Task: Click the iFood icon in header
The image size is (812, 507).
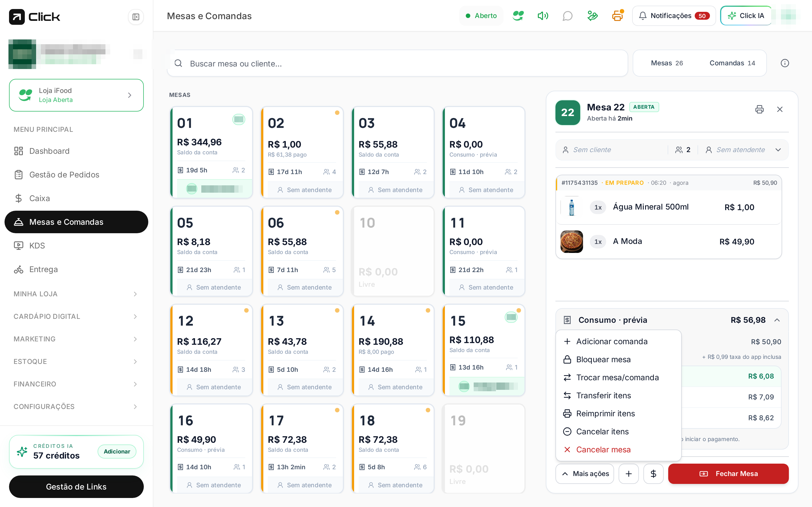Action: click(x=518, y=16)
